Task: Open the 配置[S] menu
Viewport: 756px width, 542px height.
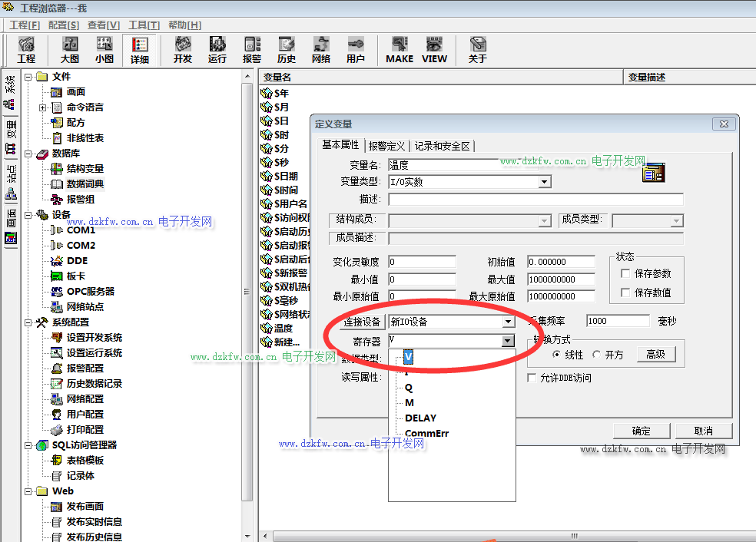Action: point(63,25)
